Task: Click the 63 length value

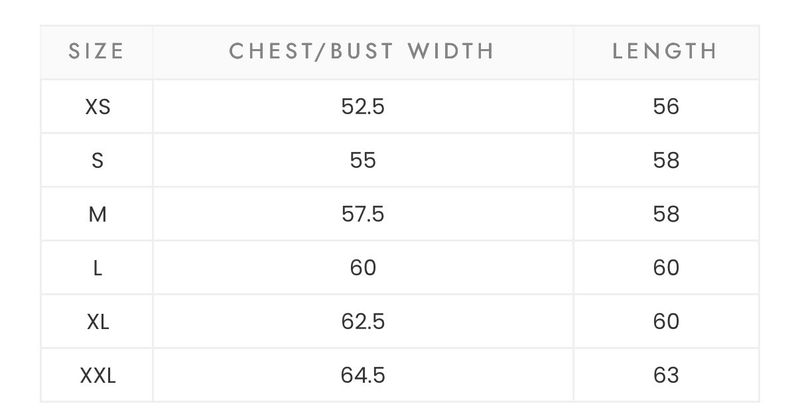Action: click(666, 375)
